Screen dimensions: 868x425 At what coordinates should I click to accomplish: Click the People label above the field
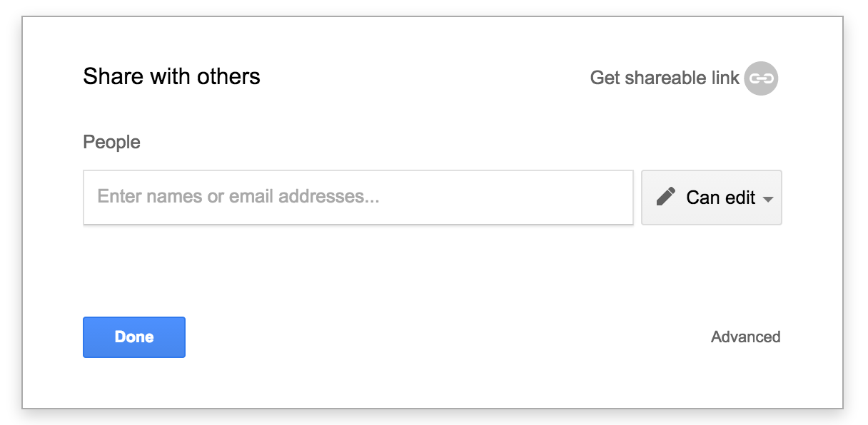tap(111, 142)
